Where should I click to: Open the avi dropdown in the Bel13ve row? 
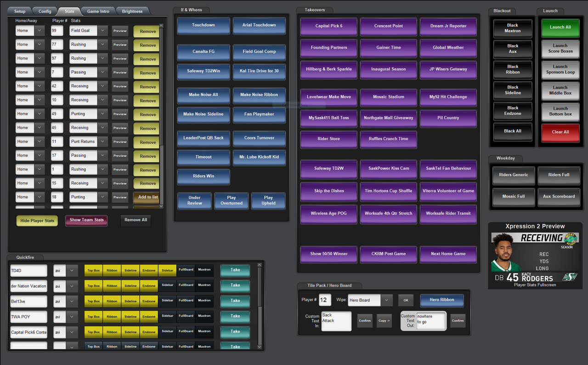click(x=72, y=301)
